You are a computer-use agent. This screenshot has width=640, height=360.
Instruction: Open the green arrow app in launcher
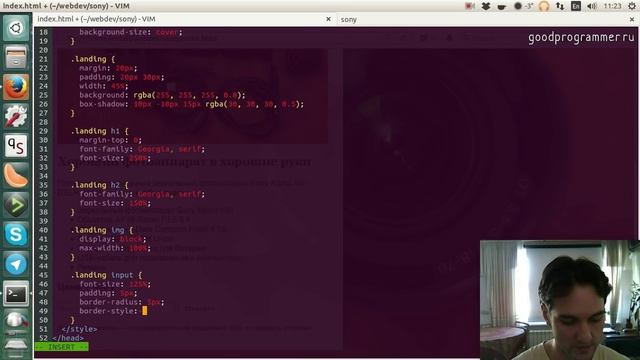pos(16,204)
